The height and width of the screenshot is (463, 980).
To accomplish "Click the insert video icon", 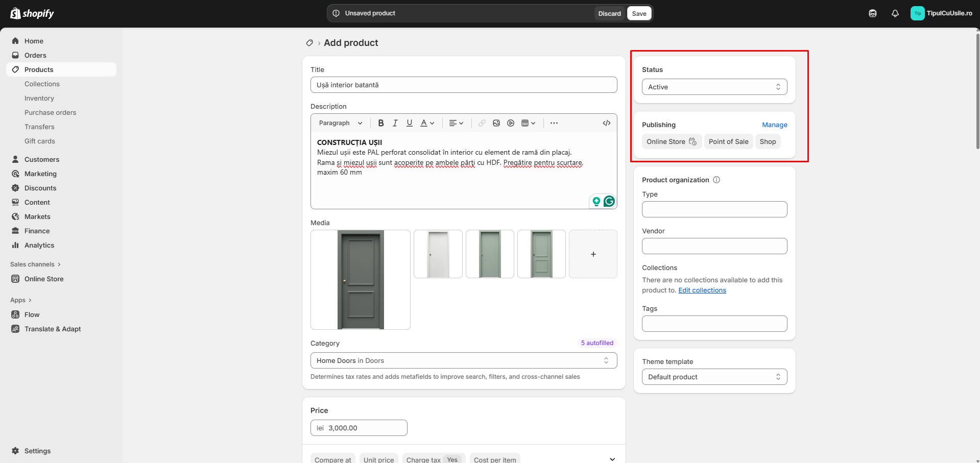I will [510, 123].
